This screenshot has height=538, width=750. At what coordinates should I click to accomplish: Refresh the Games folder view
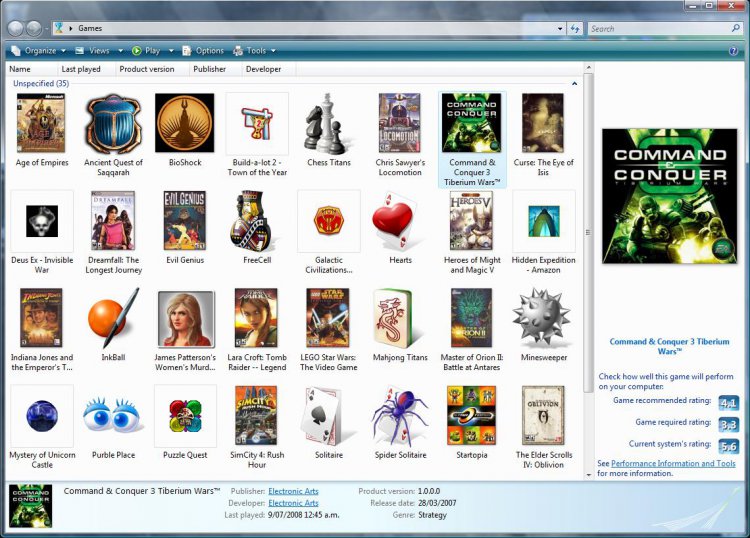coord(575,29)
